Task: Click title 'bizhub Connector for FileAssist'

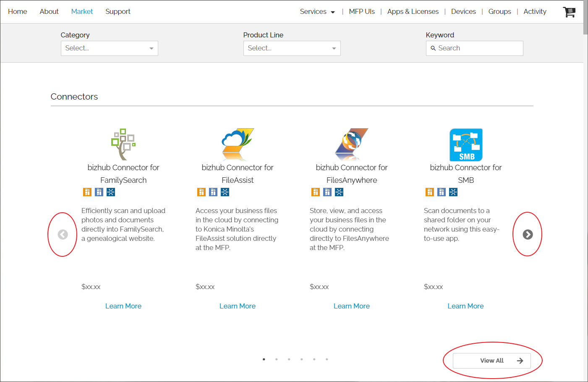Action: [x=238, y=174]
